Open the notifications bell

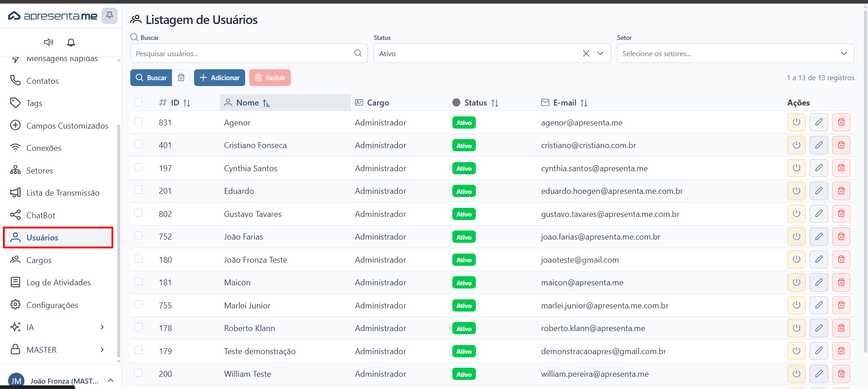click(71, 42)
